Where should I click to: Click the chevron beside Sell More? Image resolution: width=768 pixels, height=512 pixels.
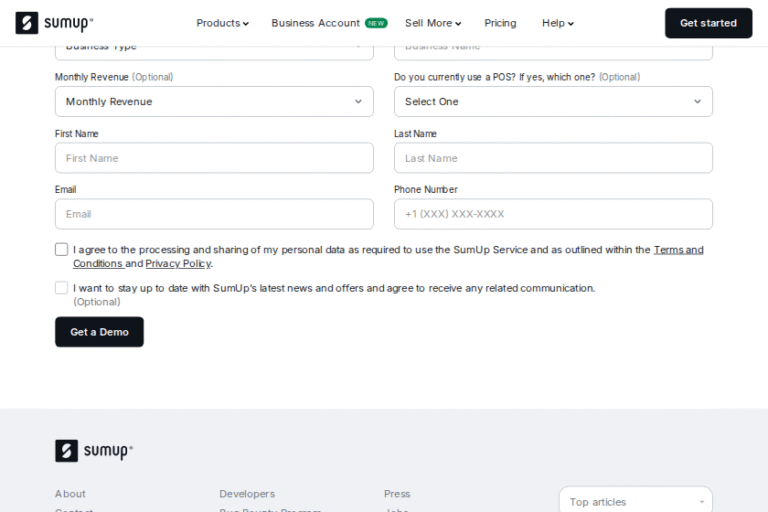tap(458, 24)
